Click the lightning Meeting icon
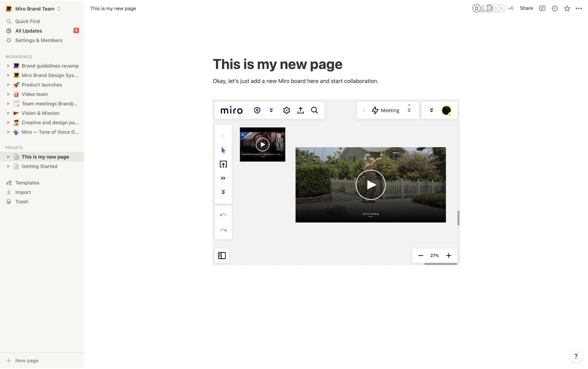The width and height of the screenshot is (588, 369). (x=375, y=110)
